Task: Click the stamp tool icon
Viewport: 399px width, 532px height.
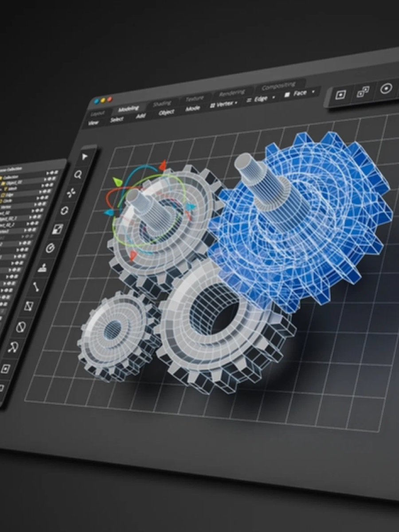Action: [x=43, y=268]
